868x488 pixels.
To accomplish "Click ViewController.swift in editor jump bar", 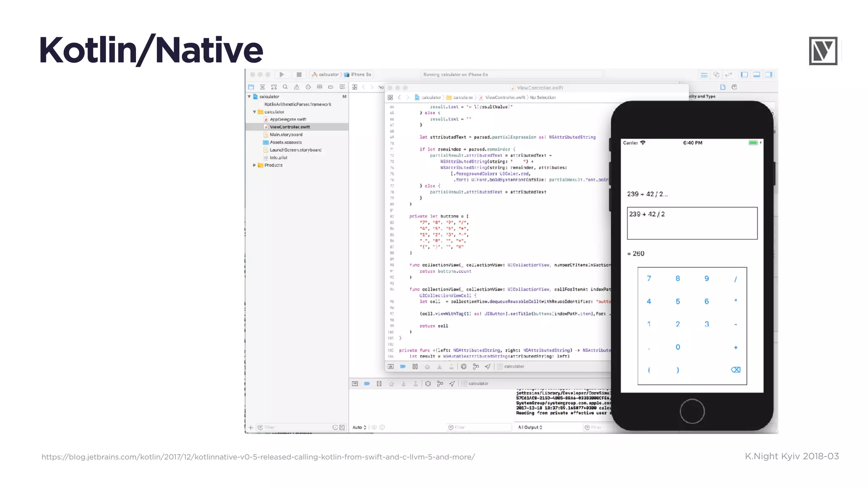I will (502, 97).
